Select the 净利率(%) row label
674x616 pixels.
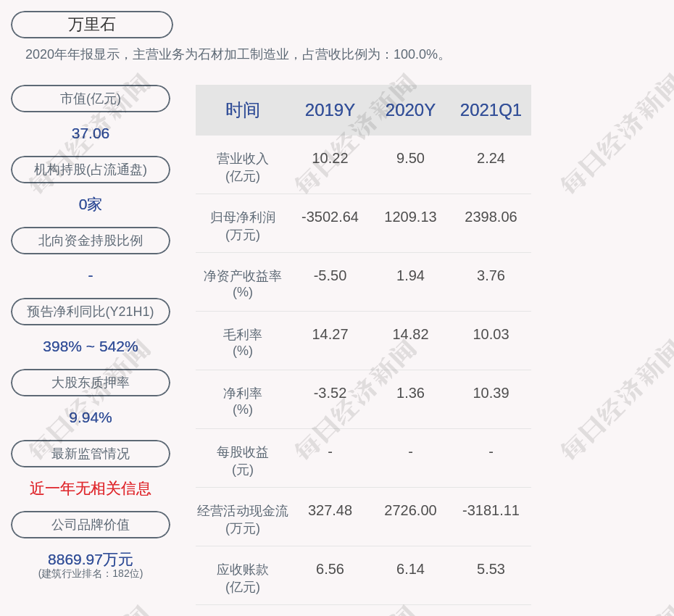pyautogui.click(x=243, y=401)
